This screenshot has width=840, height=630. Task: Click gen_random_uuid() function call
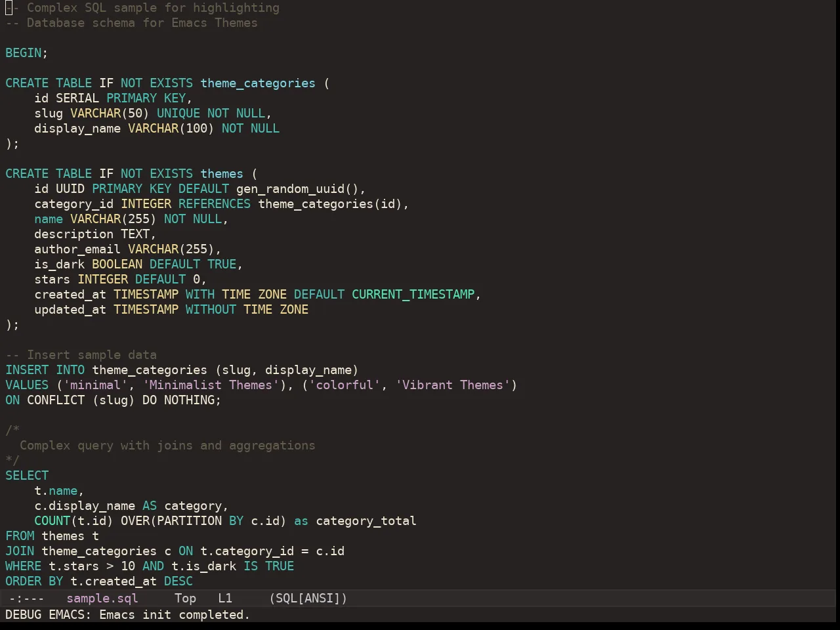pyautogui.click(x=297, y=189)
